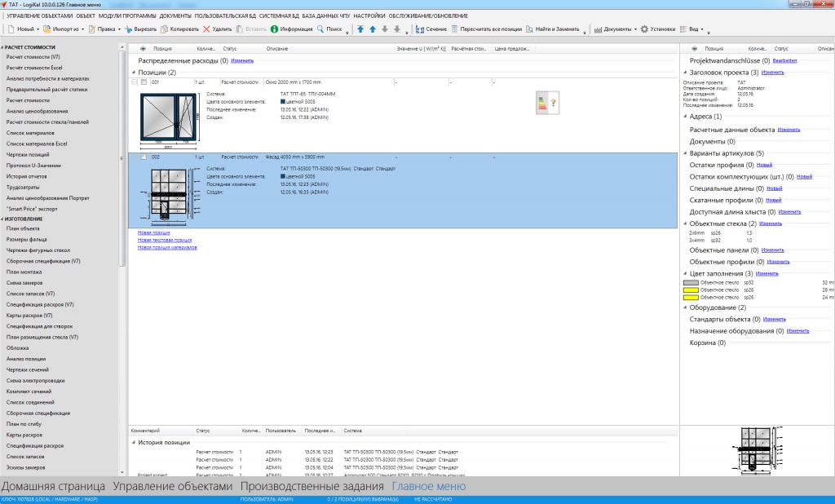Tick the checkbox for position 002

pyautogui.click(x=144, y=157)
